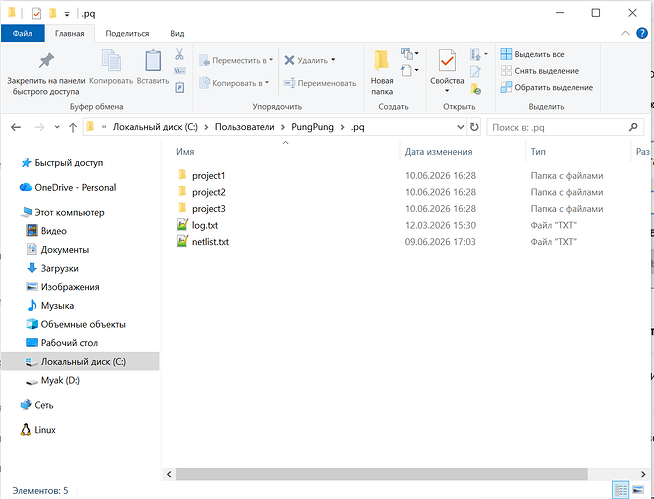Click Select all (Выделить все)
Image resolution: width=654 pixels, height=499 pixels.
533,54
